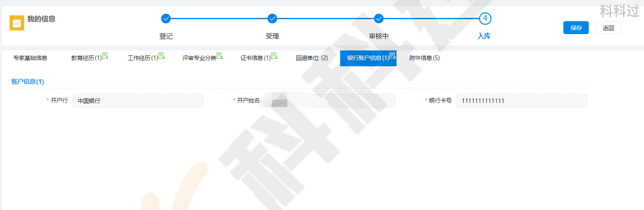Screen dimensions: 644x210
Task: Click the yellow 我的信息 list icon
Action: (x=17, y=23)
